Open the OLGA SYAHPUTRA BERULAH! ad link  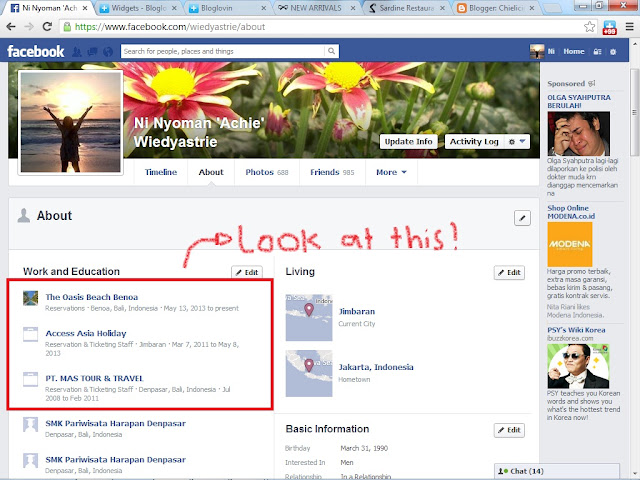(x=579, y=101)
